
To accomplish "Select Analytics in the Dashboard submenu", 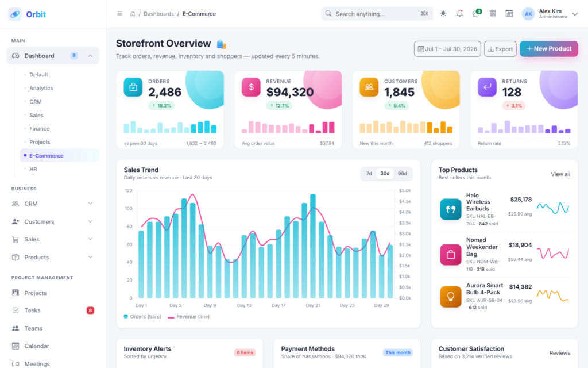I will pyautogui.click(x=41, y=88).
